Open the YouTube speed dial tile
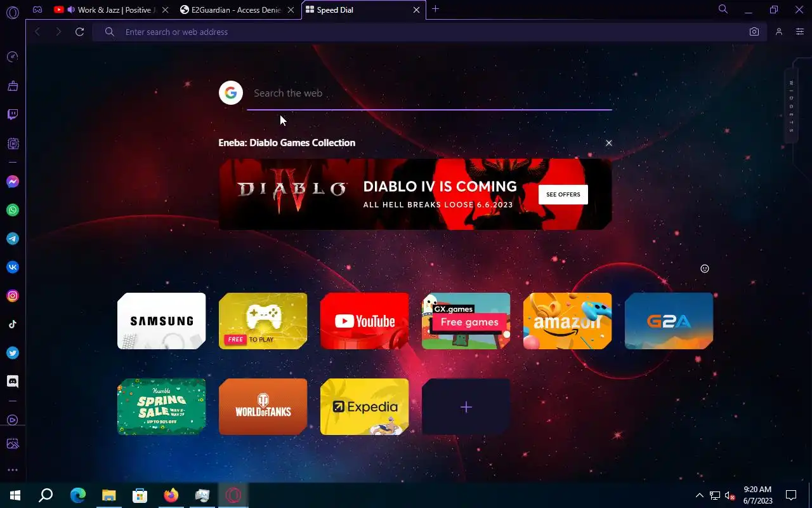812x508 pixels. (365, 321)
